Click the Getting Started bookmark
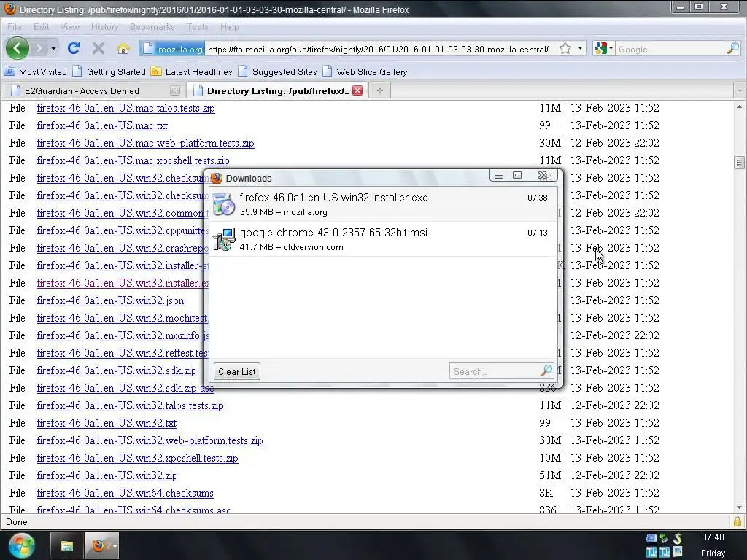Screen dimensions: 747x560 click(109, 72)
